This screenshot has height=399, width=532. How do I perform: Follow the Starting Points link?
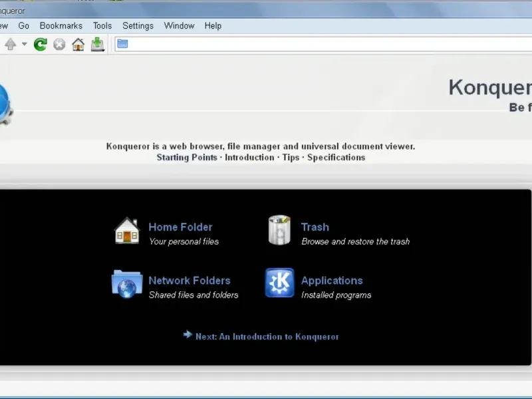pyautogui.click(x=187, y=158)
